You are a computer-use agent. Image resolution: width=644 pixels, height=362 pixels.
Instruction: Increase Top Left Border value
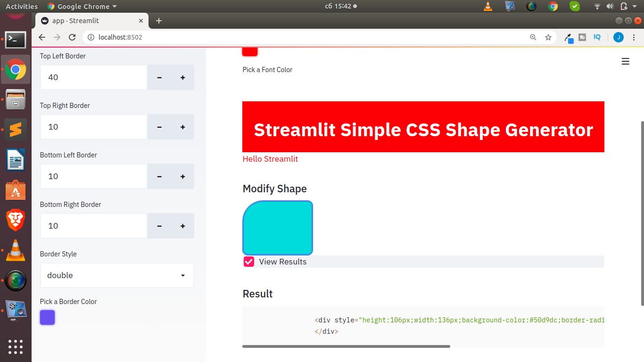182,77
